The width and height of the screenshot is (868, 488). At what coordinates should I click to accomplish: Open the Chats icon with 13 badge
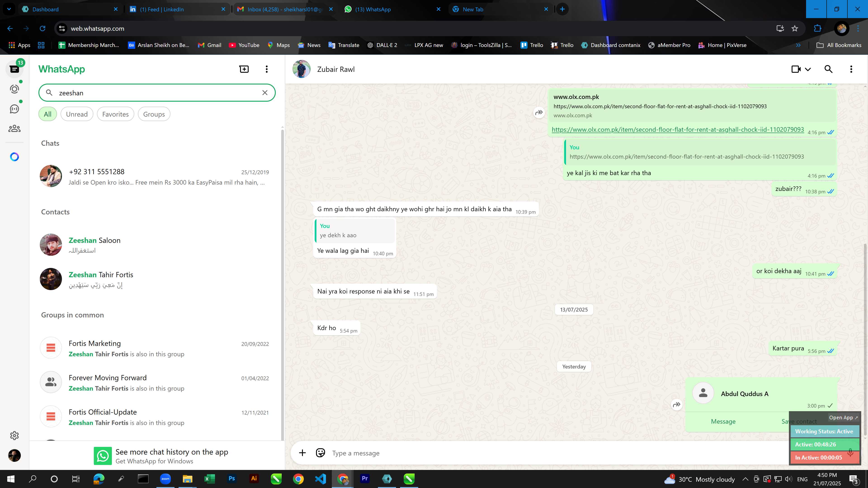tap(14, 69)
